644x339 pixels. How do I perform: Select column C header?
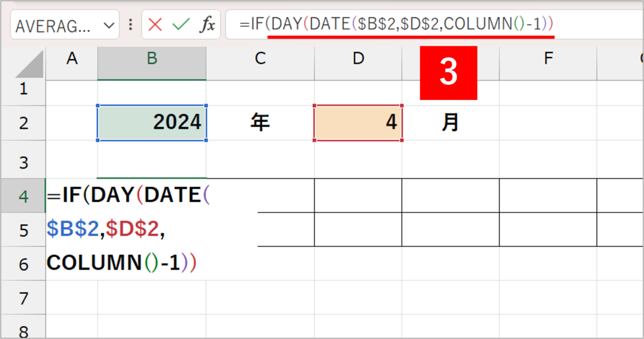pos(260,59)
